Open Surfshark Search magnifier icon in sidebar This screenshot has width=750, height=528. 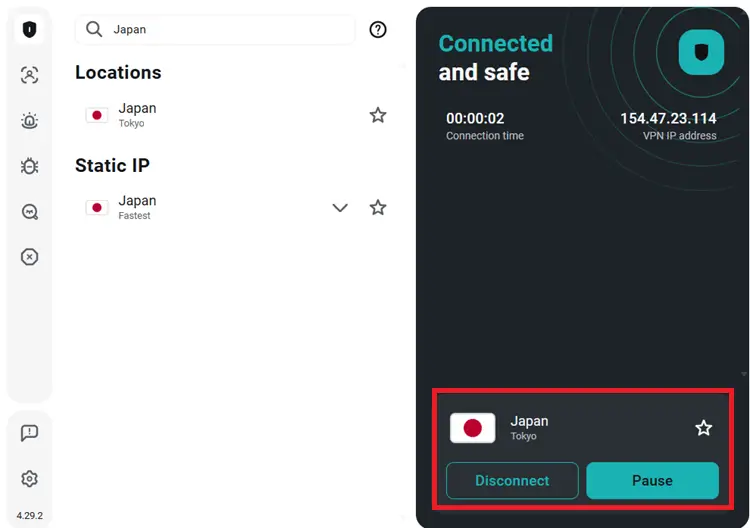29,211
